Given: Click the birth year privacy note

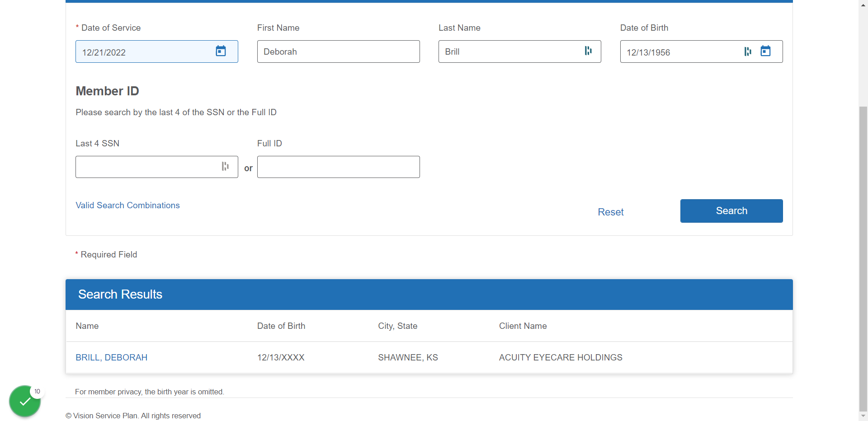Looking at the screenshot, I should [150, 392].
